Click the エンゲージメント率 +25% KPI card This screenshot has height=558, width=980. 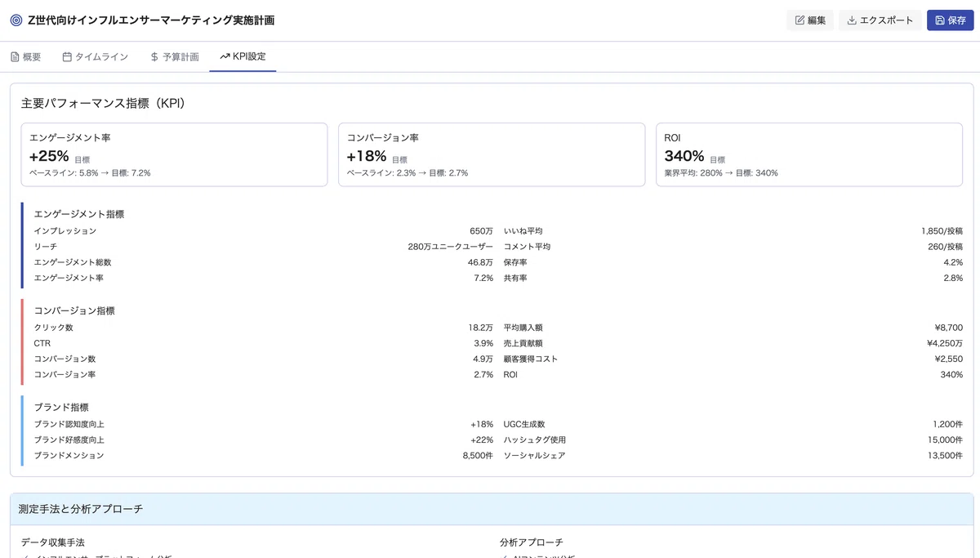174,154
